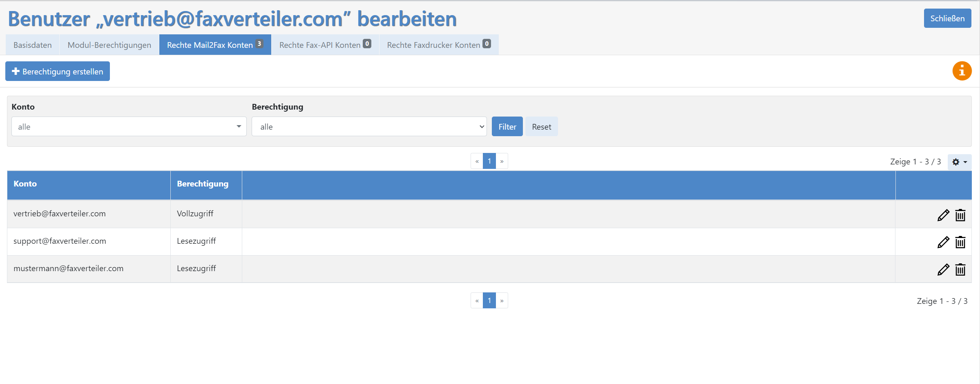Screen dimensions: 980x384
Task: Edit the support@faxverteiler.com permission
Action: [x=943, y=242]
